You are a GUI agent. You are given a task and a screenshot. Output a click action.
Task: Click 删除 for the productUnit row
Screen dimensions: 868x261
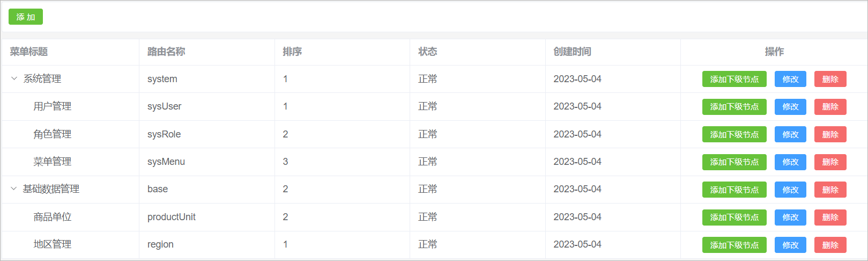point(830,217)
